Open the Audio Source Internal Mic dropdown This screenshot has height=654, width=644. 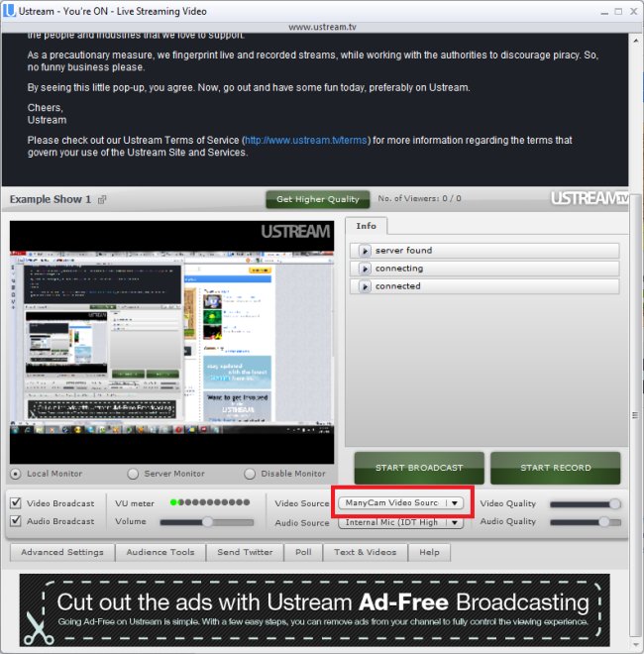(401, 522)
